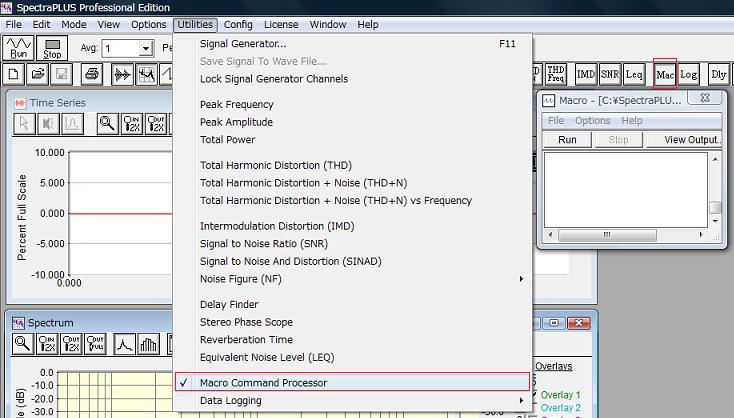This screenshot has width=734, height=418.
Task: Open Options menu in Macro window
Action: pos(593,121)
